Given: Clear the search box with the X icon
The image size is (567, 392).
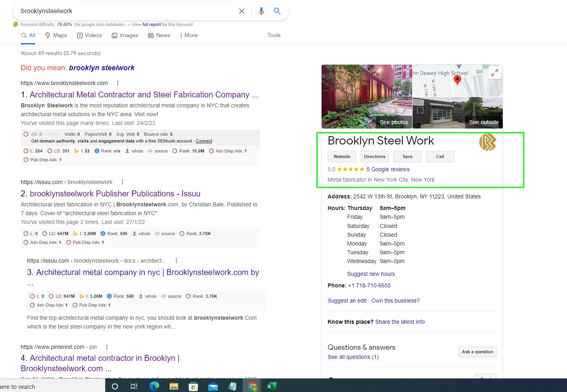Looking at the screenshot, I should [242, 11].
